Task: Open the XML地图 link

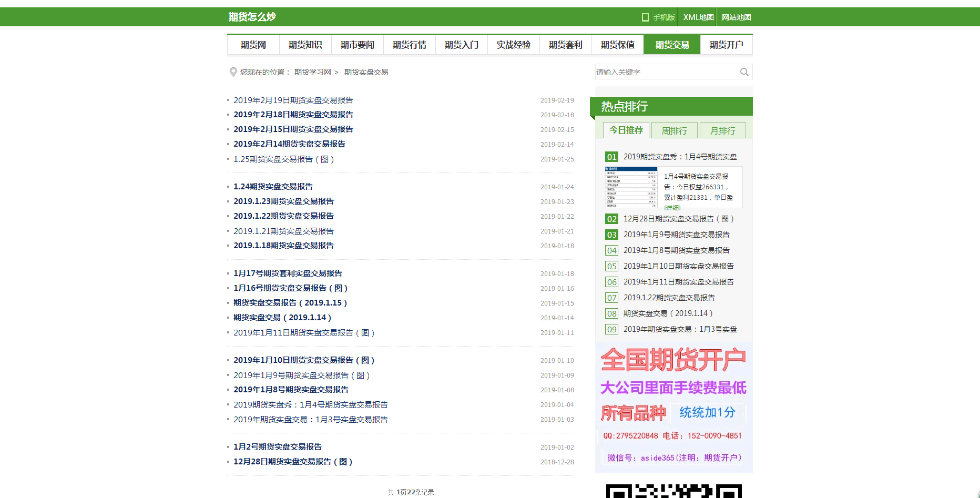Action: 698,16
